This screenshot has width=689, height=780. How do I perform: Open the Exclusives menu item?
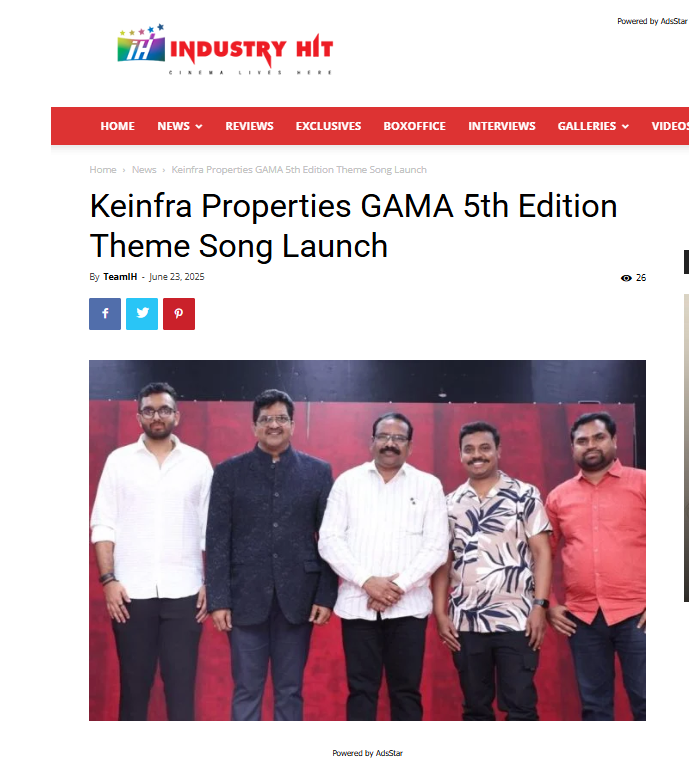328,126
